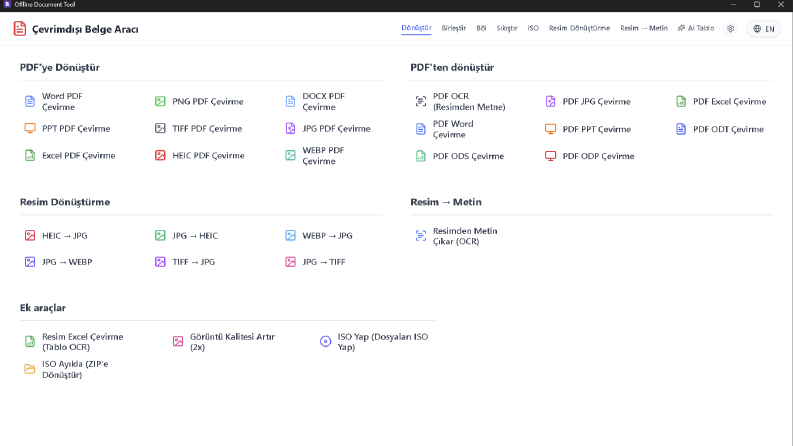Screen dimensions: 793x446
Task: Click the WEBP → JPG image icon
Action: point(290,235)
